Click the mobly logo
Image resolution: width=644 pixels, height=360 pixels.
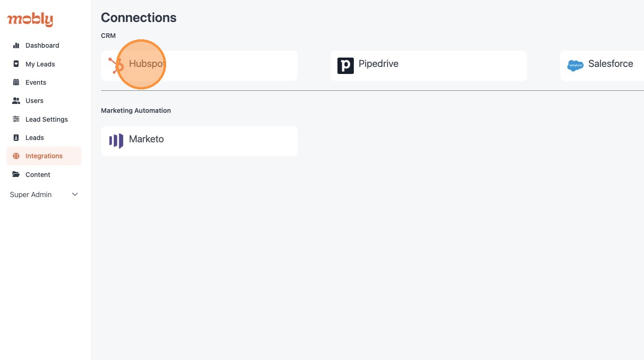point(30,20)
